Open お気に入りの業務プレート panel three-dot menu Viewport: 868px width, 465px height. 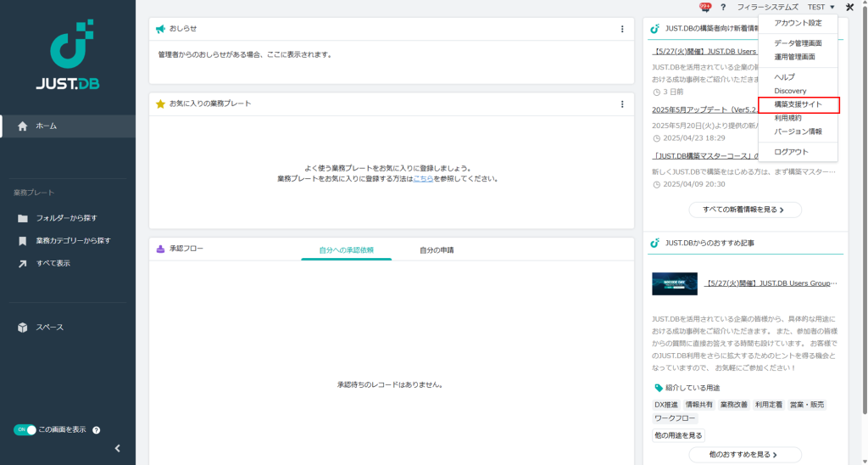(622, 104)
